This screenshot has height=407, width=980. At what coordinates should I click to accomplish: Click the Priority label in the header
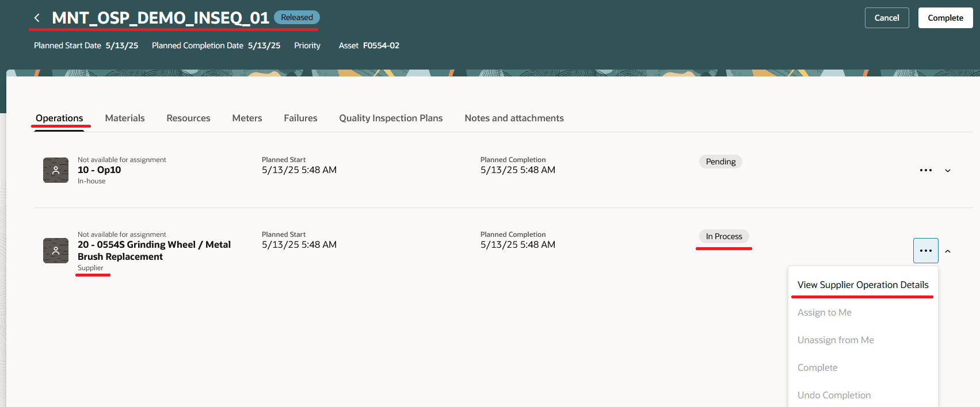tap(307, 45)
